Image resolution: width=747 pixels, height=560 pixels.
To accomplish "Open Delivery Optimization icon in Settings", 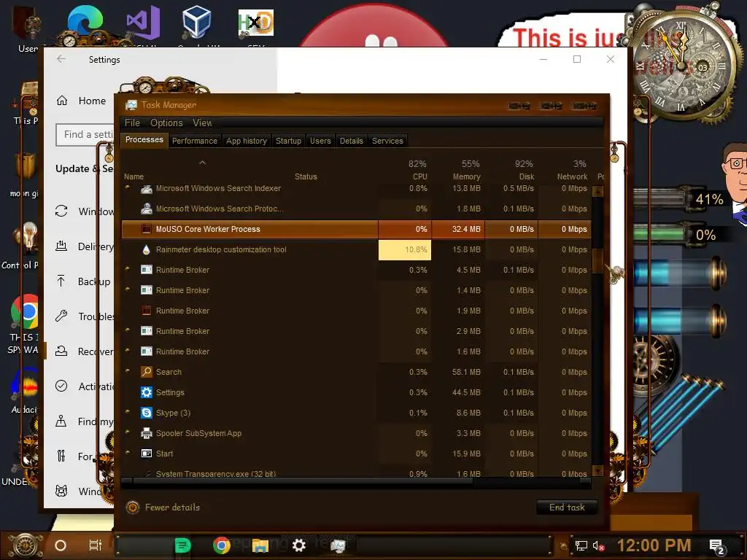I will (x=61, y=246).
